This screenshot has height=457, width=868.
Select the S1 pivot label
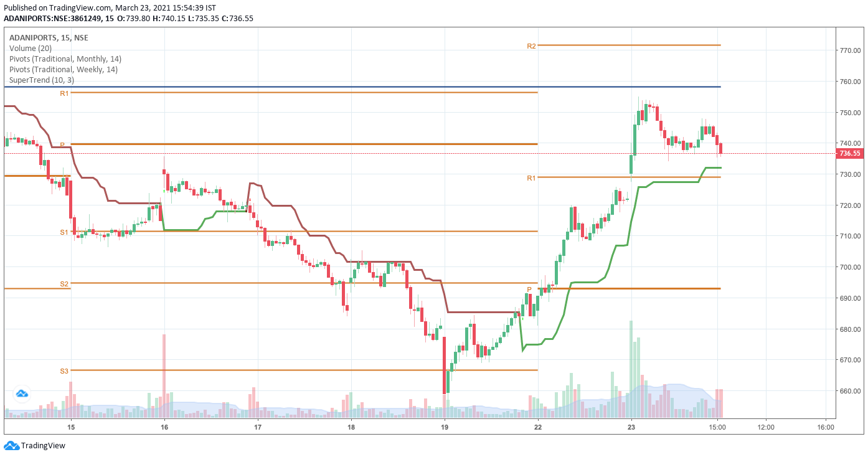(x=64, y=232)
